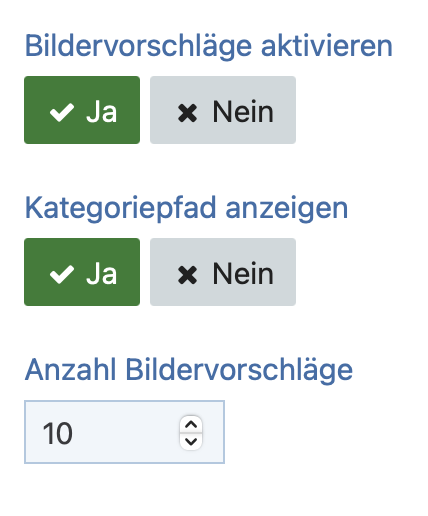This screenshot has height=516, width=428.
Task: Click the Bildervorschläge aktivieren label
Action: 209,47
